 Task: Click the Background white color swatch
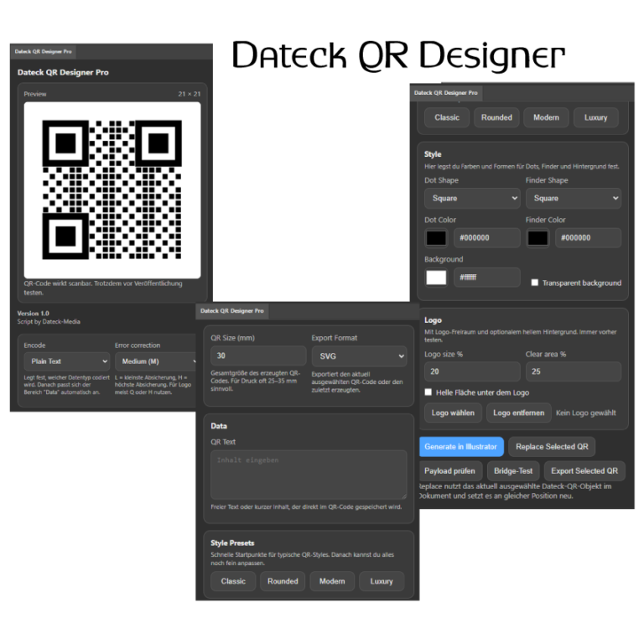coord(436,278)
